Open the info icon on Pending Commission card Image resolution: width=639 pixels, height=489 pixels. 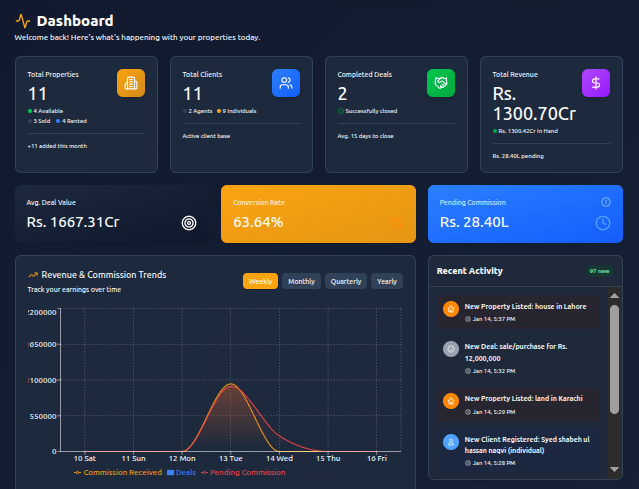(x=605, y=202)
